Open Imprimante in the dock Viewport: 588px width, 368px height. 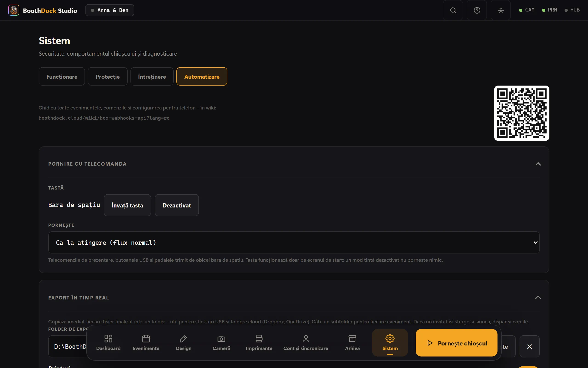259,343
